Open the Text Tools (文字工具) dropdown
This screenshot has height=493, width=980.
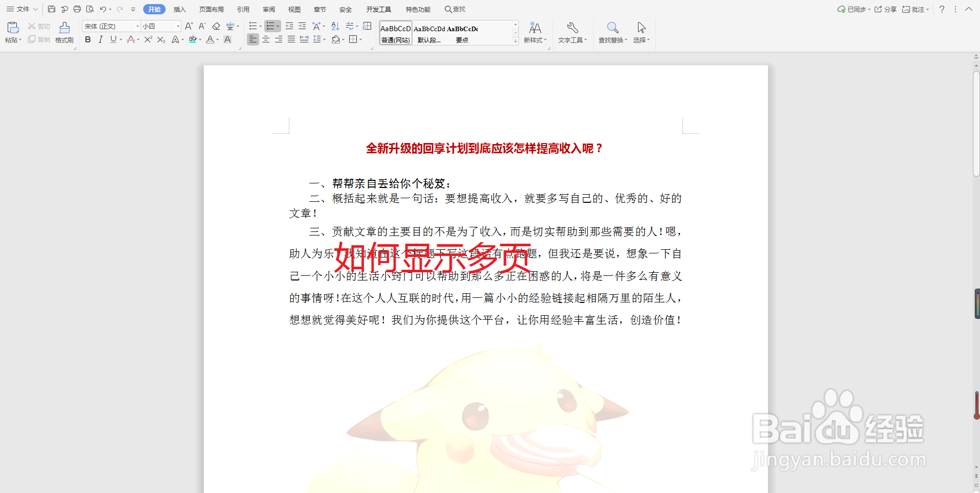tap(573, 33)
